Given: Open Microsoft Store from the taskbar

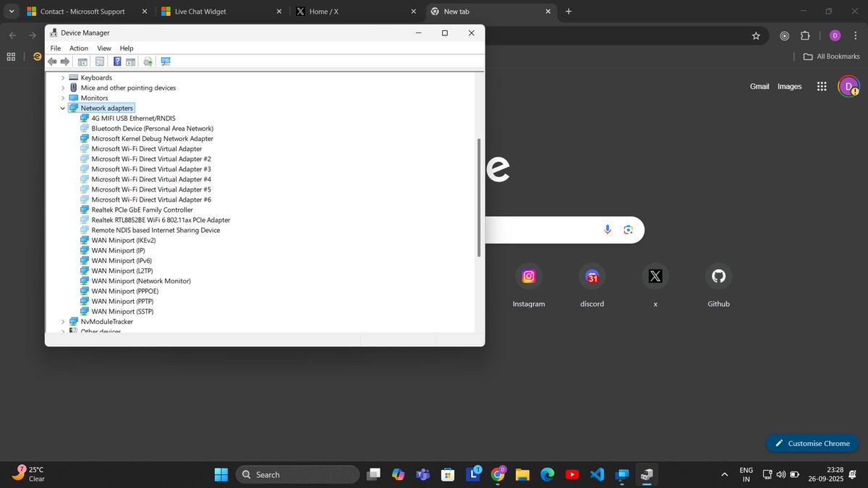Looking at the screenshot, I should (448, 474).
